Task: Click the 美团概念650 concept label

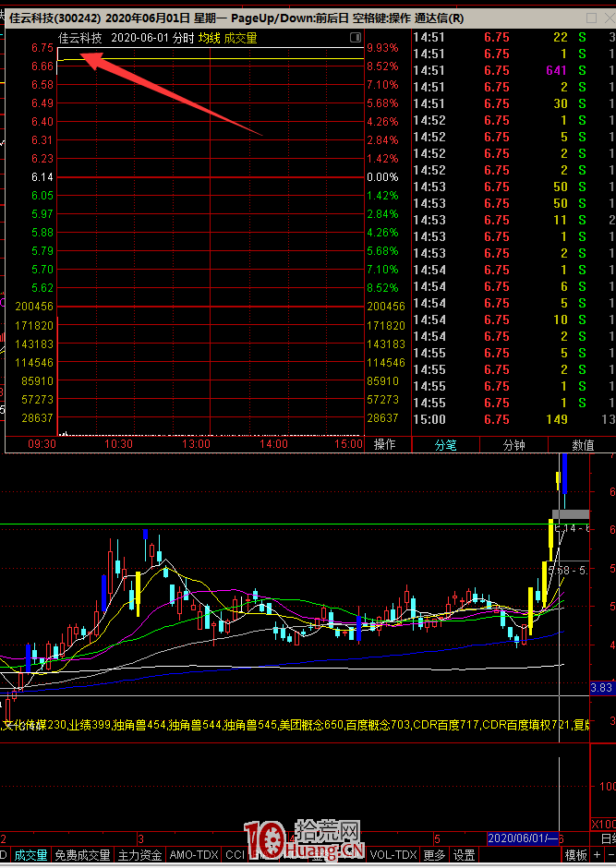Action: [x=311, y=725]
